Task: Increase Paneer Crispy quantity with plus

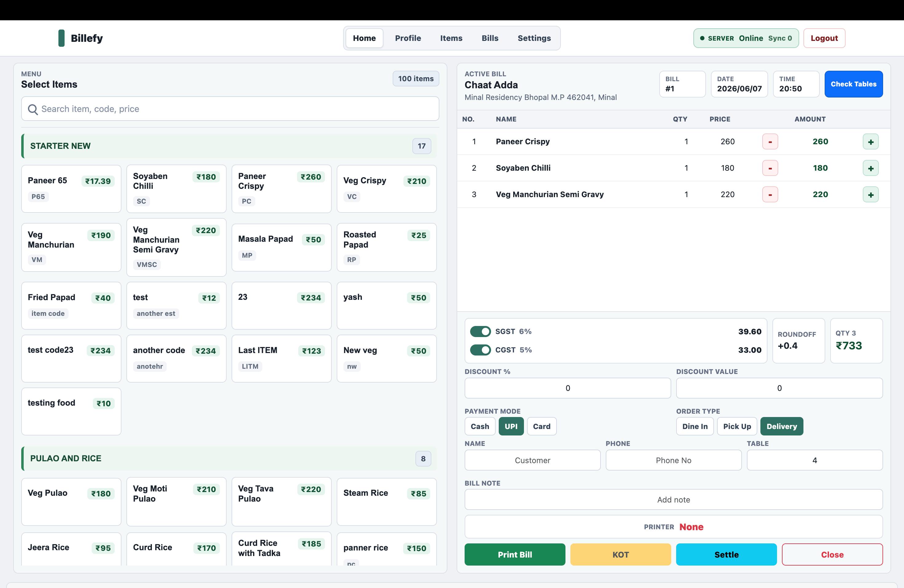Action: pos(870,142)
